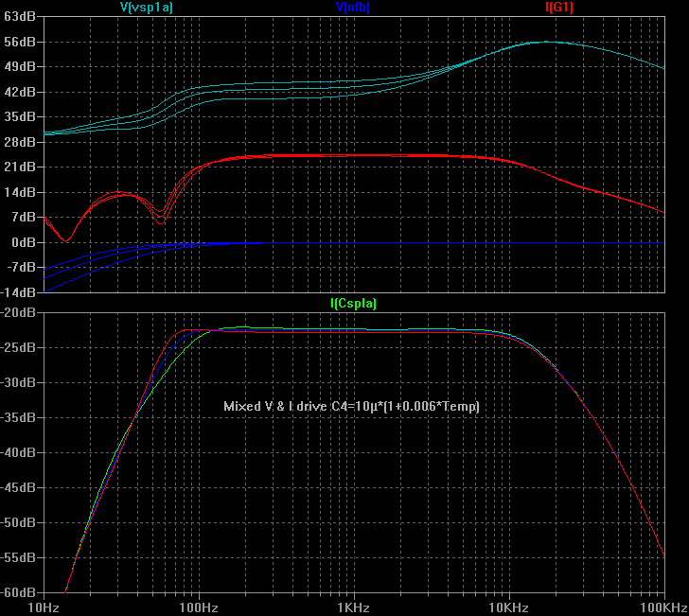Click the 21dB axis label

pyautogui.click(x=19, y=167)
